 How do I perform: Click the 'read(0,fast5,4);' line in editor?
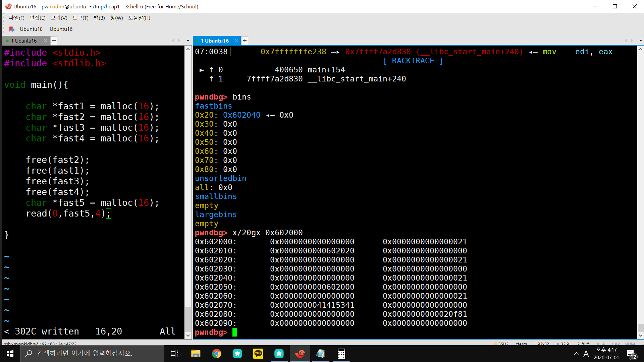click(68, 213)
